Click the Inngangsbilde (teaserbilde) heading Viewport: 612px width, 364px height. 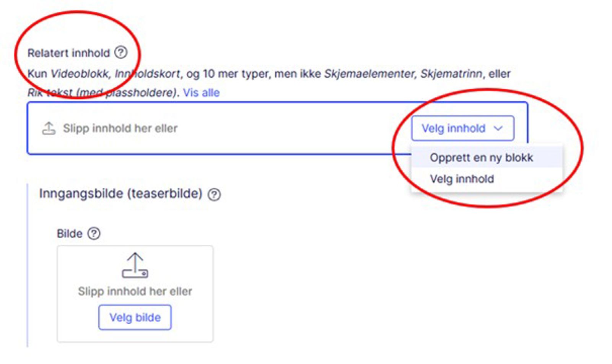pyautogui.click(x=120, y=194)
